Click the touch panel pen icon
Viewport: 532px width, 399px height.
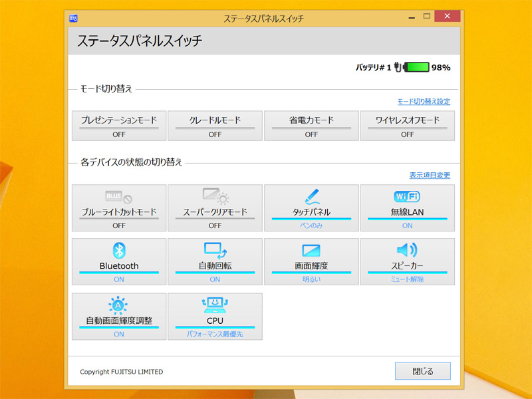(311, 197)
